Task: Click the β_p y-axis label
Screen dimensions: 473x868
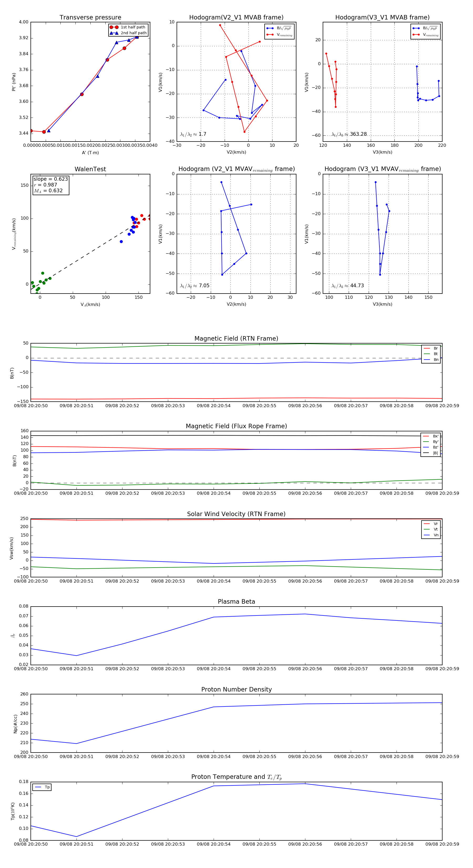Action: (13, 636)
